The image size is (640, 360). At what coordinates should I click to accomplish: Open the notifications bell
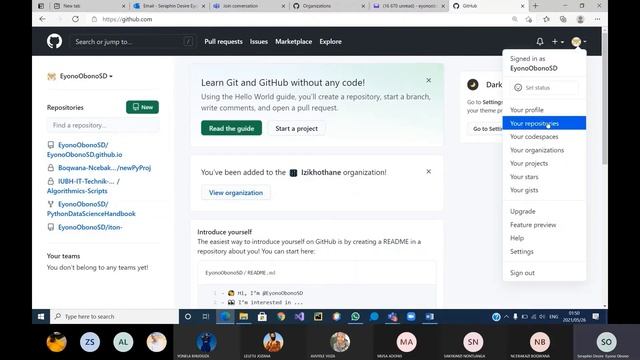540,41
